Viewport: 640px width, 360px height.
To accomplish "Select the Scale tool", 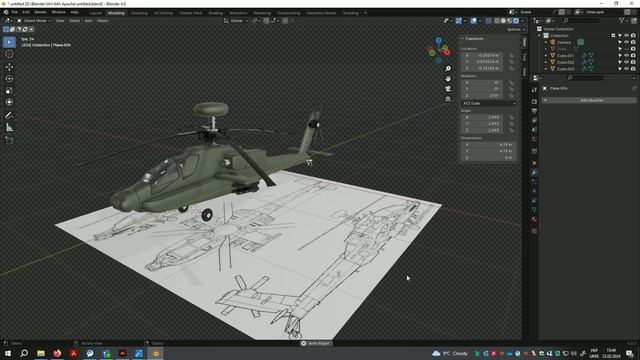I will coord(9,90).
